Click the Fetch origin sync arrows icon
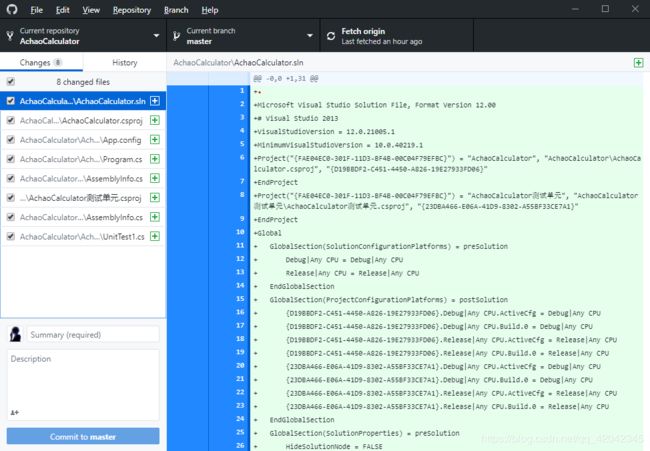 click(x=331, y=36)
